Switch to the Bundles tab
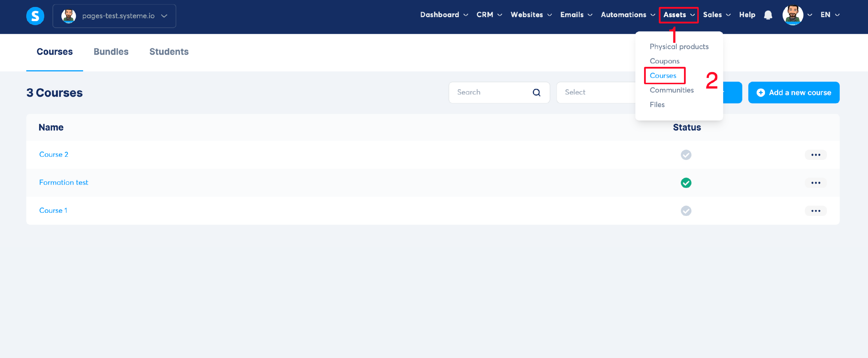The image size is (868, 358). [111, 52]
